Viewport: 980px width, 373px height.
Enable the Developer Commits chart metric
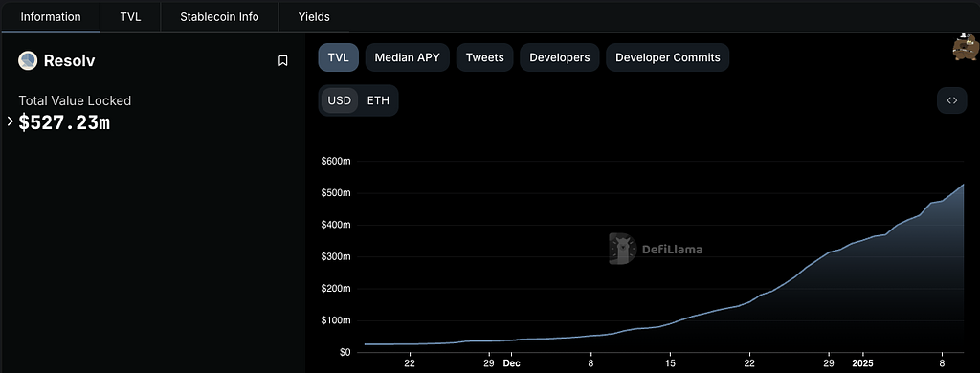(x=667, y=57)
